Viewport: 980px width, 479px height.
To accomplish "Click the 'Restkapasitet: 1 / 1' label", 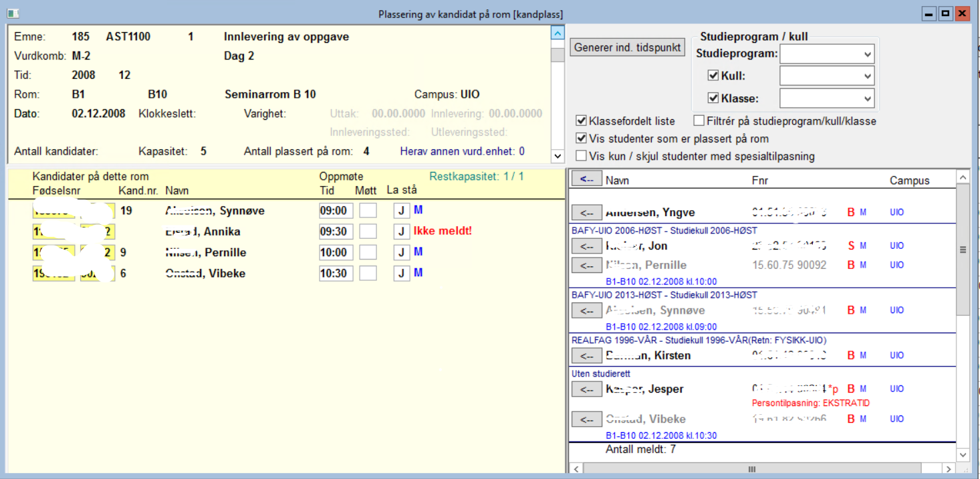I will (477, 177).
